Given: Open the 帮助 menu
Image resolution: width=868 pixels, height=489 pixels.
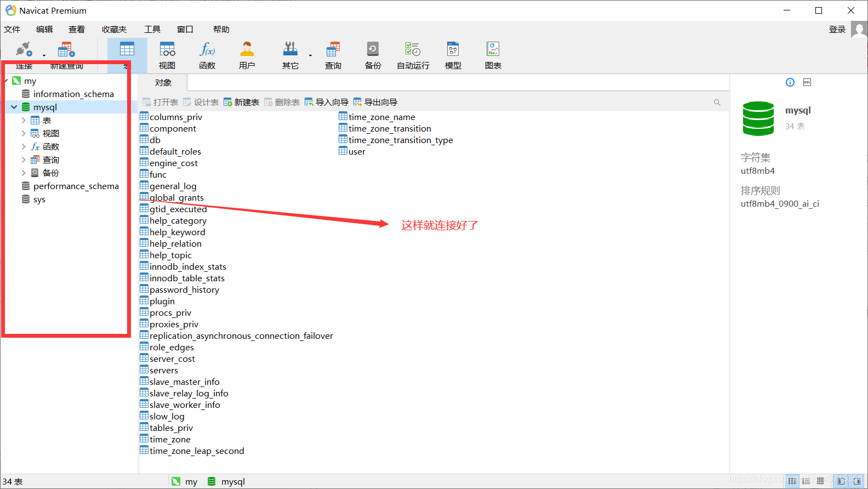Looking at the screenshot, I should point(221,30).
